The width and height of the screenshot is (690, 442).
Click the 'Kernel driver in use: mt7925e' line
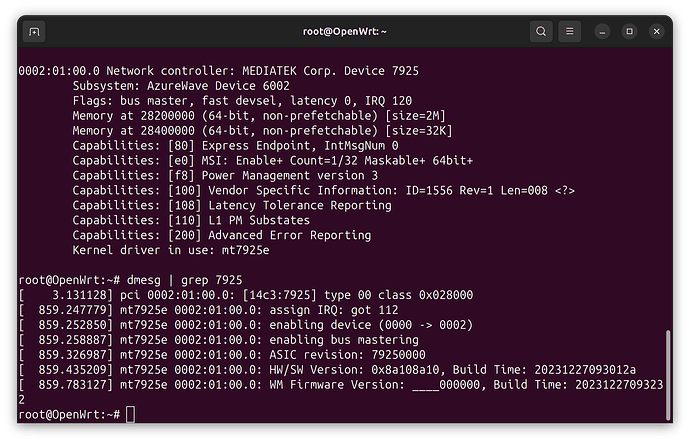click(x=171, y=250)
